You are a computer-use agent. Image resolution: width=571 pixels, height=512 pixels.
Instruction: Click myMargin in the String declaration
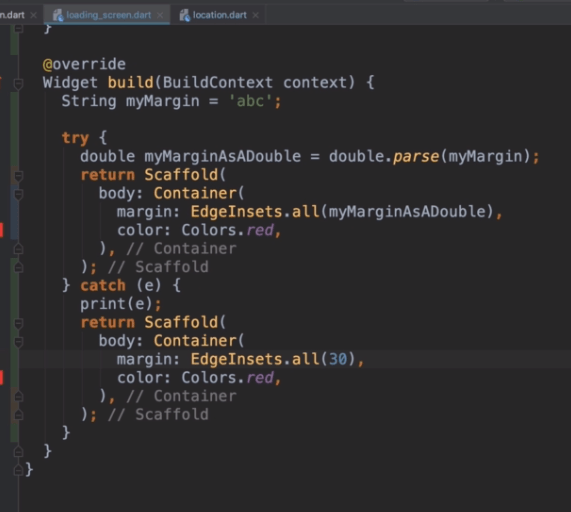tap(162, 102)
